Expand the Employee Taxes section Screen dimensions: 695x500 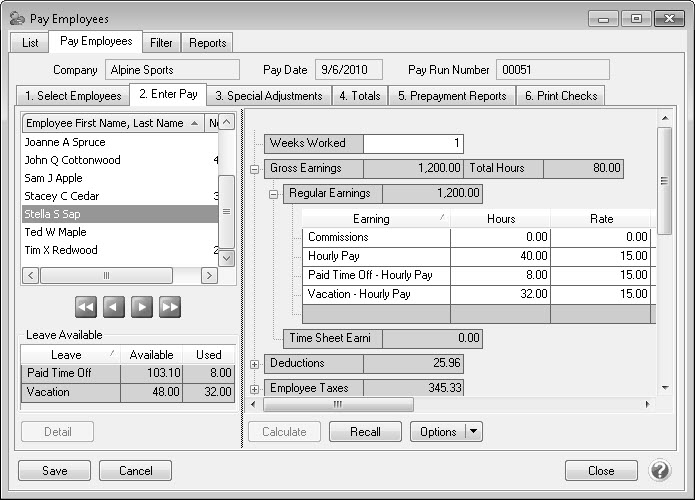pyautogui.click(x=254, y=389)
